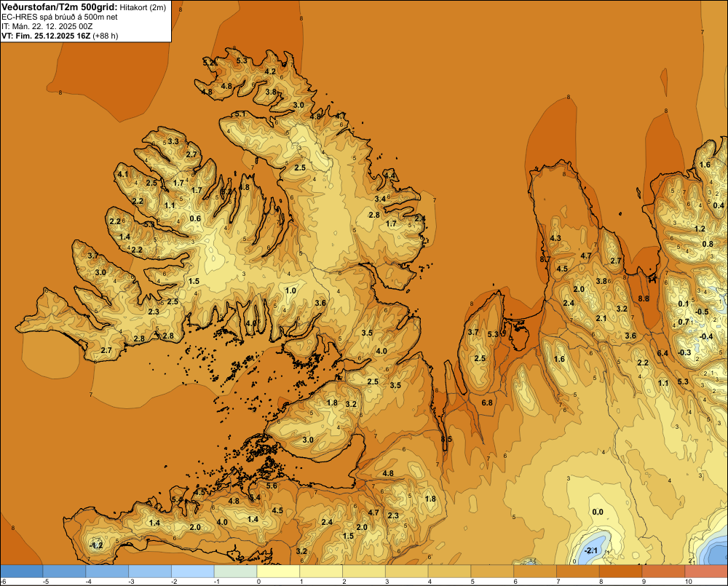This screenshot has width=728, height=586.
Task: Click the -2.1 temperature value on the map
Action: 590,551
